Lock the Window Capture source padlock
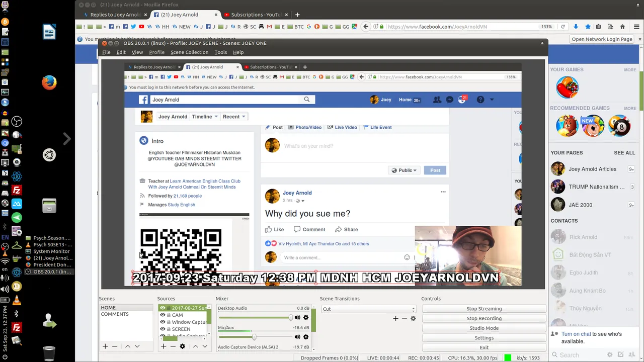 [x=169, y=322]
